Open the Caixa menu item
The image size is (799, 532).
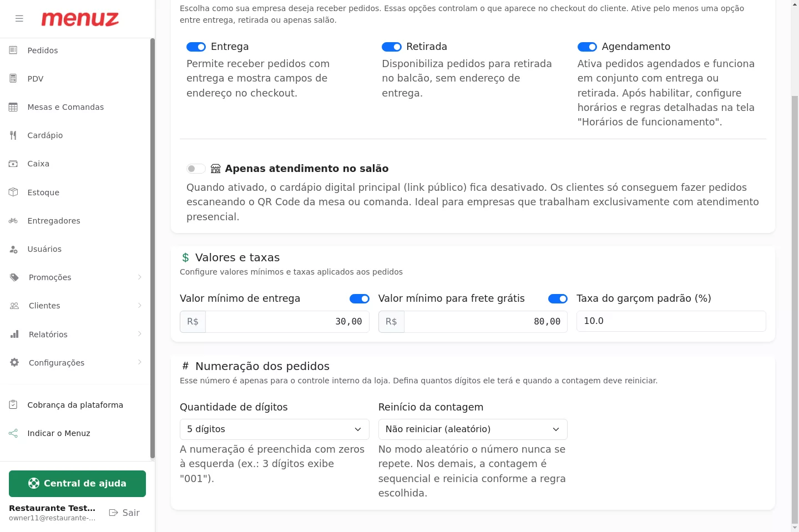click(75, 164)
